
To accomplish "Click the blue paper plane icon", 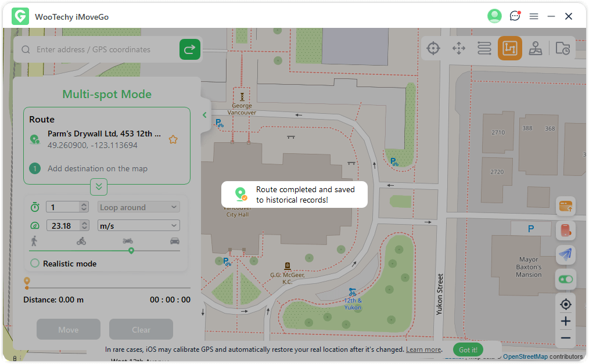I will 566,254.
